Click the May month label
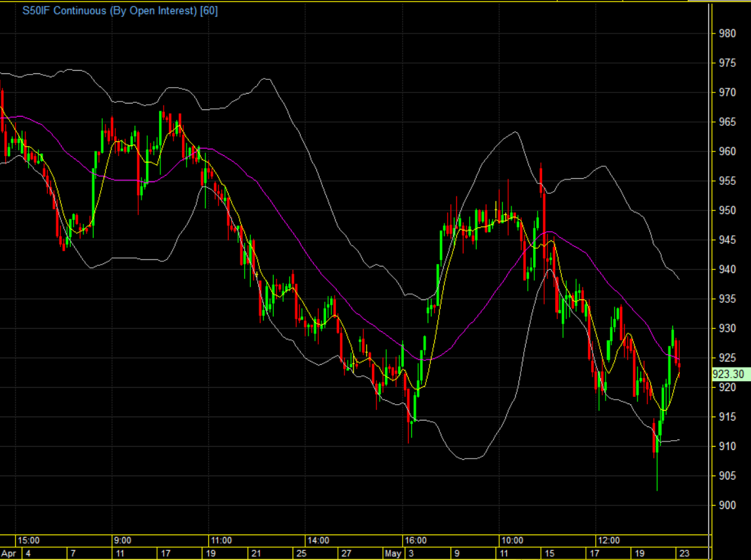Viewport: 751px width, 560px height. (394, 553)
